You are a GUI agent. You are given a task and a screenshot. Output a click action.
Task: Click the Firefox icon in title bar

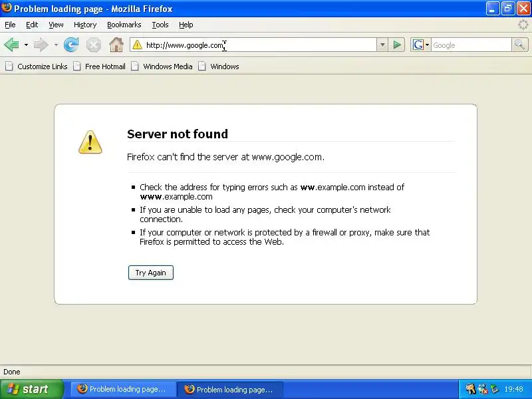click(7, 8)
